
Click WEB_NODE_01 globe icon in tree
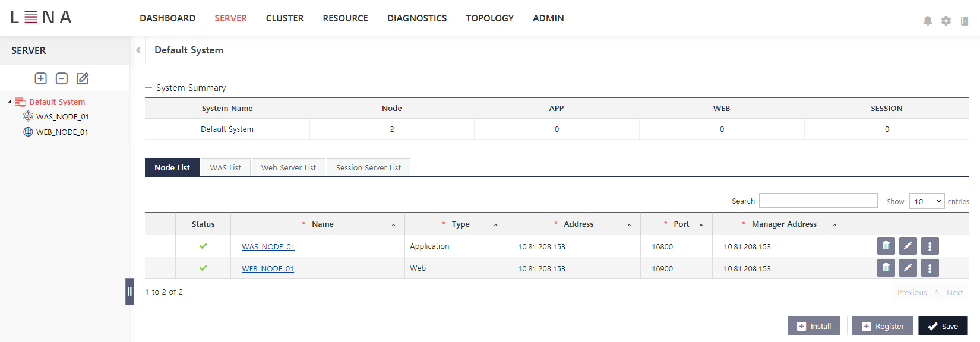[28, 132]
